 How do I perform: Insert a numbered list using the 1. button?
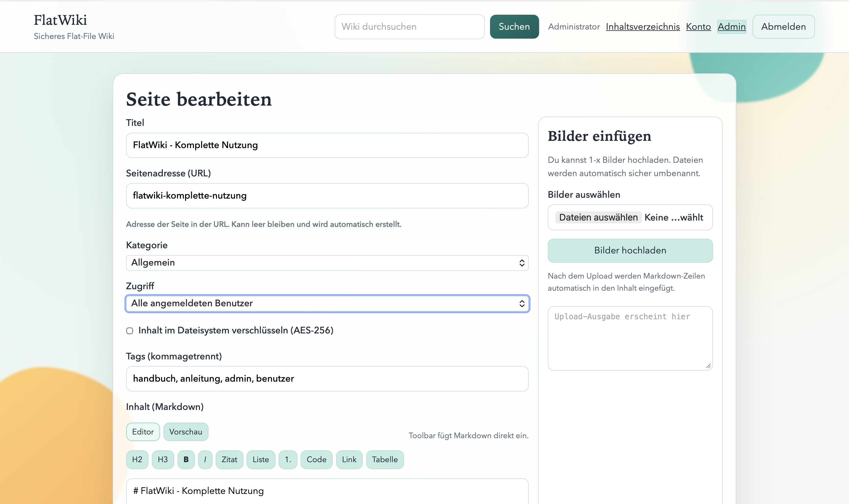pyautogui.click(x=288, y=459)
